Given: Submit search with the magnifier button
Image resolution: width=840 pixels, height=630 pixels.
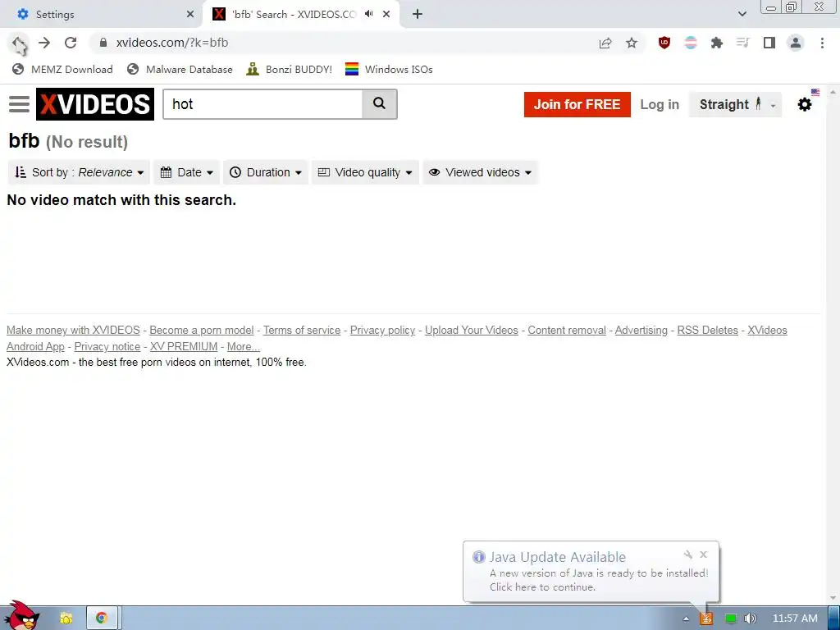Looking at the screenshot, I should 379,104.
